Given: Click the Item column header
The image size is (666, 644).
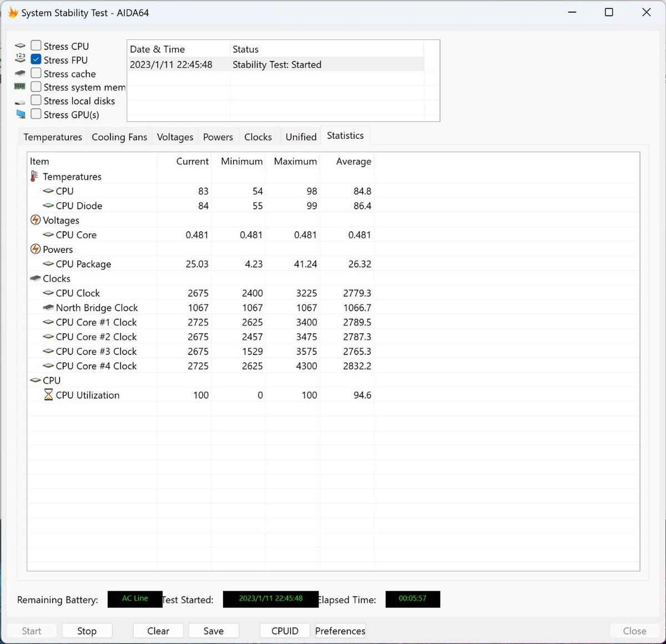Looking at the screenshot, I should [x=92, y=161].
